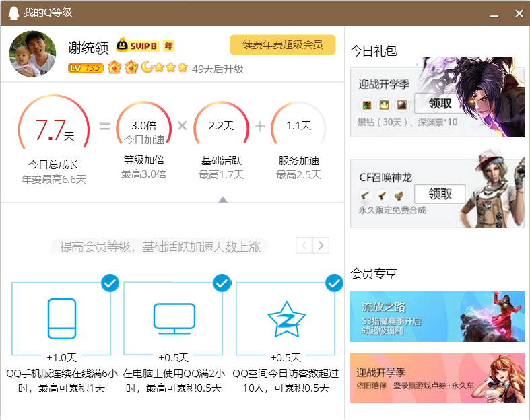
Task: Click the last star level icon
Action: coord(183,67)
